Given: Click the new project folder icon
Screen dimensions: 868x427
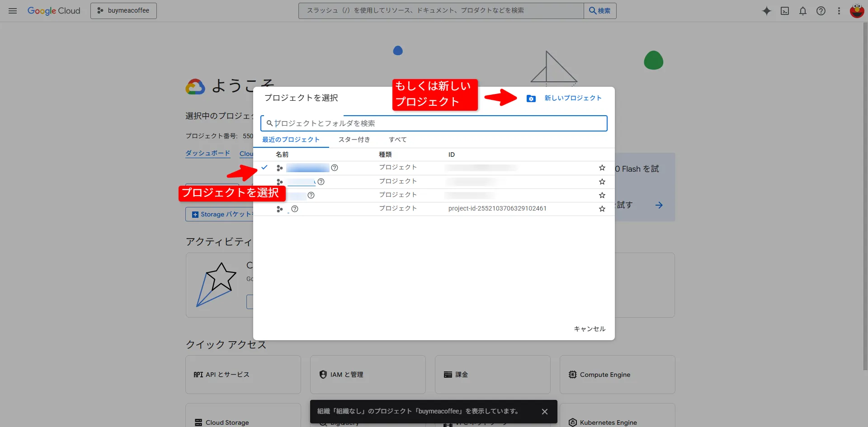Looking at the screenshot, I should click(531, 99).
